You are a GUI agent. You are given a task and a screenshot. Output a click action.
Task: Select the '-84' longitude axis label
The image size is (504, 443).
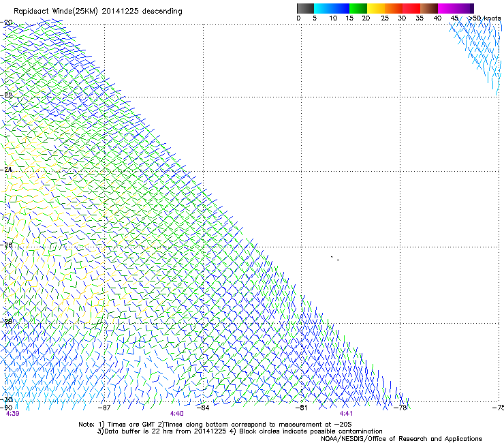[203, 408]
